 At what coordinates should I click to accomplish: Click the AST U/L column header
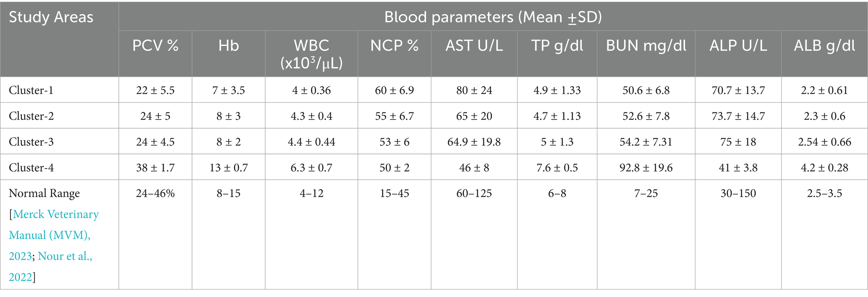tap(474, 46)
